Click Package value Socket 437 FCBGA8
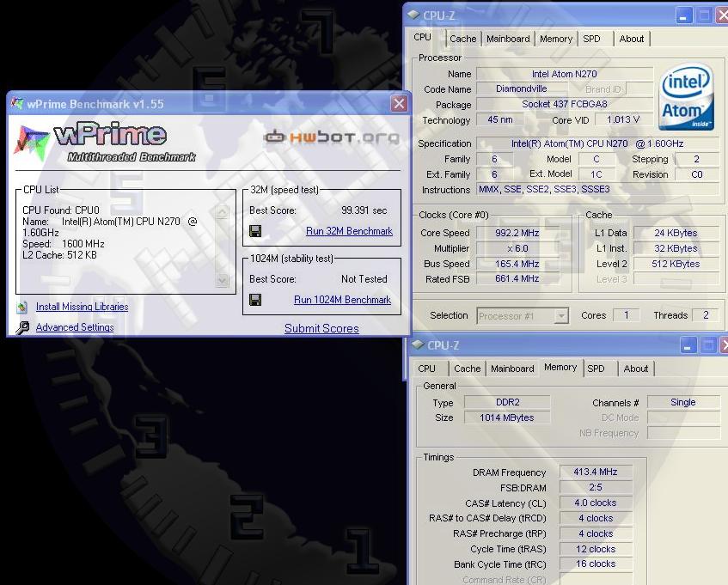The width and height of the screenshot is (728, 585). [x=565, y=105]
